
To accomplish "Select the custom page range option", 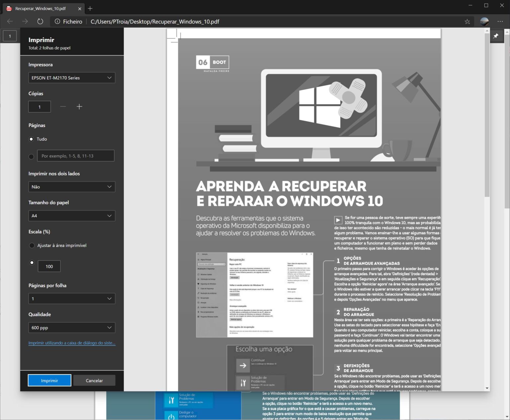I will coord(31,156).
